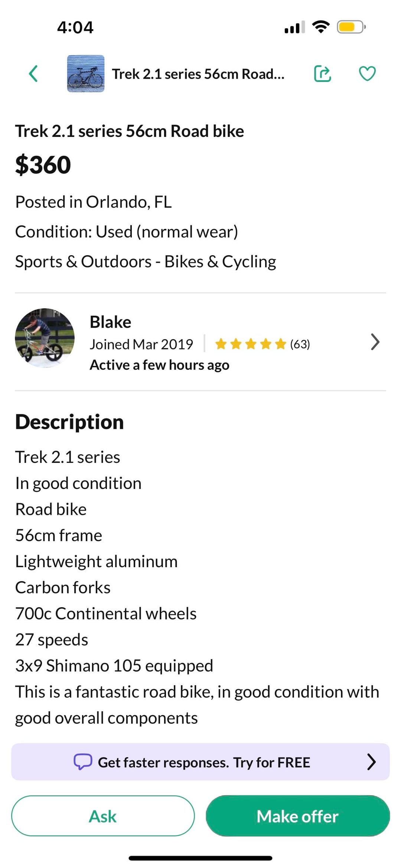
Task: Tap the back arrow icon
Action: pos(33,73)
